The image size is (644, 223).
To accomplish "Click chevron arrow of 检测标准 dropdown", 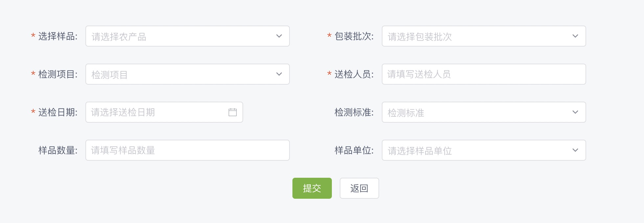I will click(575, 112).
